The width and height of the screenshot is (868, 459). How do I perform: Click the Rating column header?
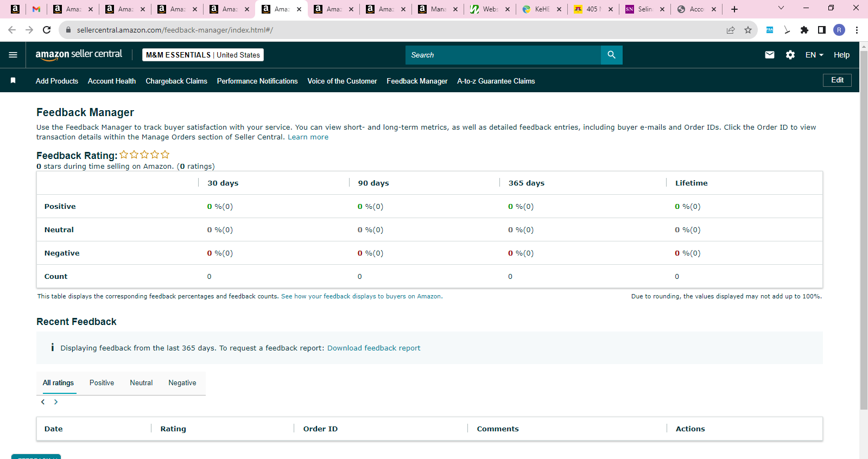tap(173, 429)
